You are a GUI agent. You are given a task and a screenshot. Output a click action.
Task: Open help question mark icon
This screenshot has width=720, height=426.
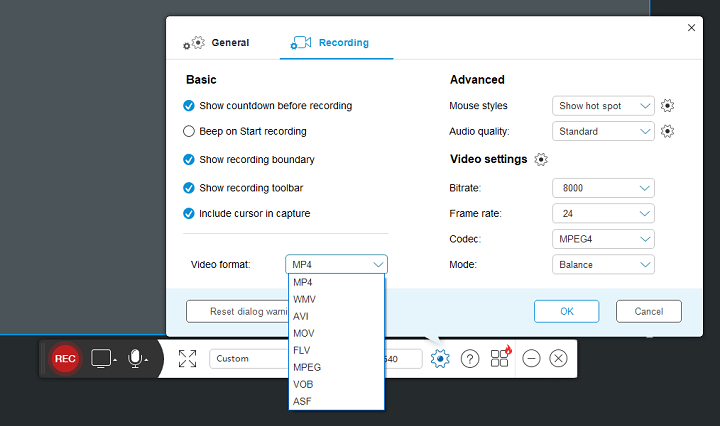(470, 359)
